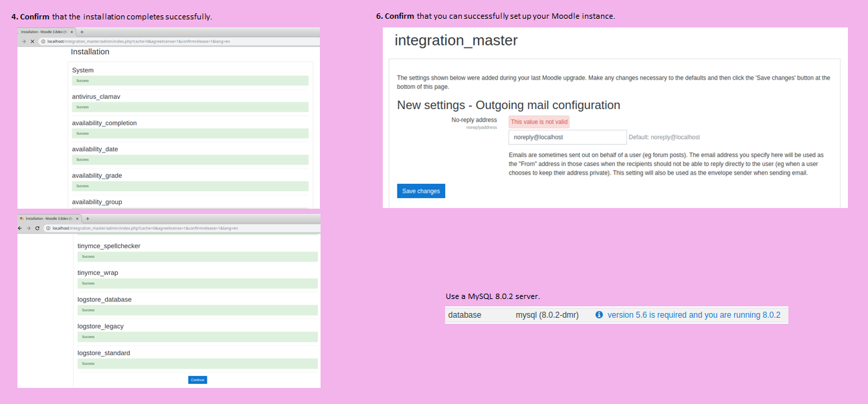Click forward arrow in browser showing tinymce_spellchecker
This screenshot has height=404, width=868.
click(29, 228)
